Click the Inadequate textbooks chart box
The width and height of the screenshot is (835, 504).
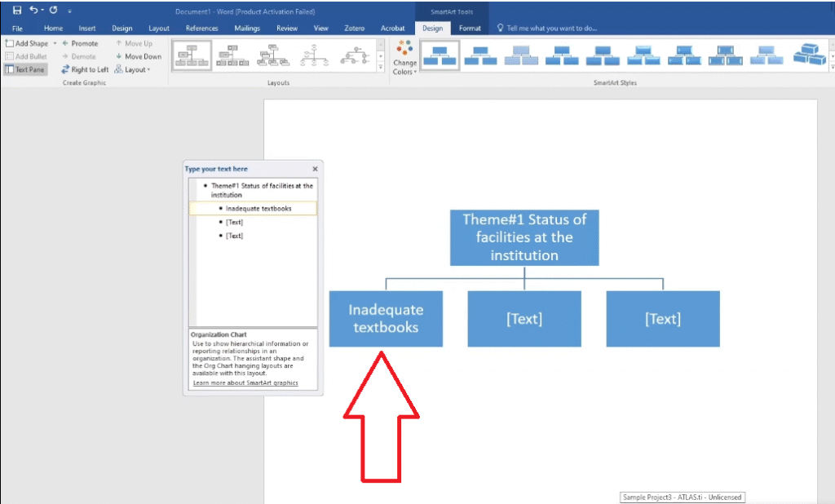(x=386, y=319)
